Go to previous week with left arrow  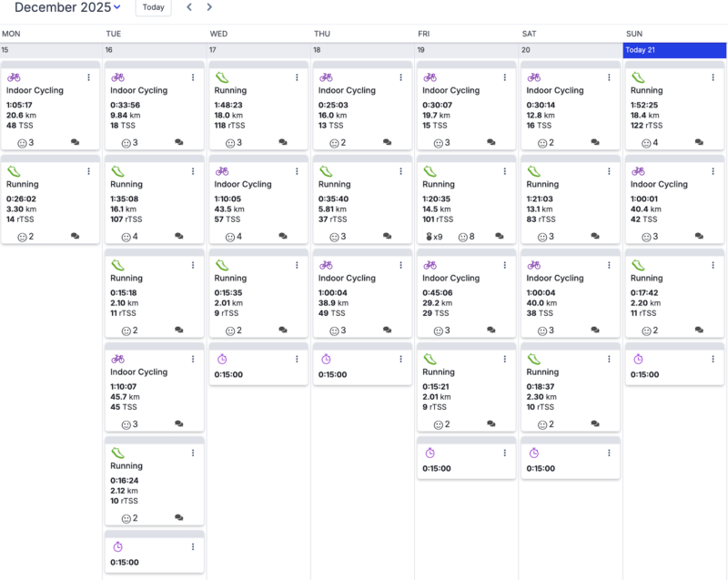(189, 7)
